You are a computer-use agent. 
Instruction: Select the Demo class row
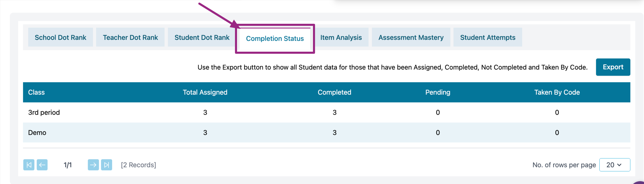click(x=37, y=133)
